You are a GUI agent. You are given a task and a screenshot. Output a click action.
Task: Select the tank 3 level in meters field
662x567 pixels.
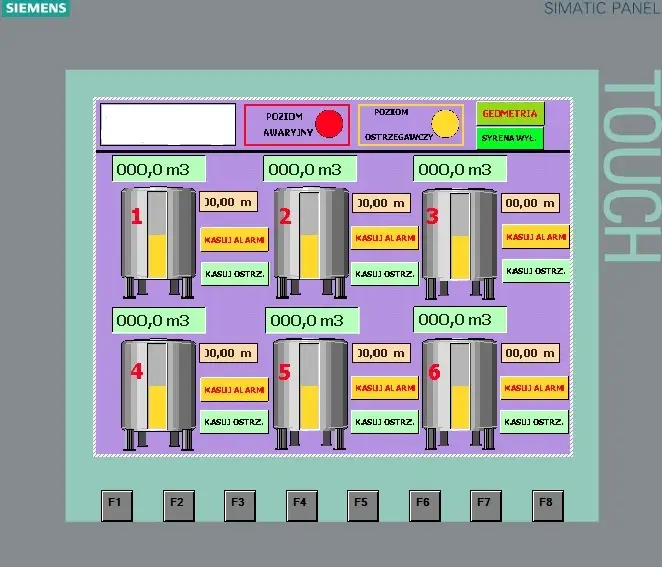[530, 203]
